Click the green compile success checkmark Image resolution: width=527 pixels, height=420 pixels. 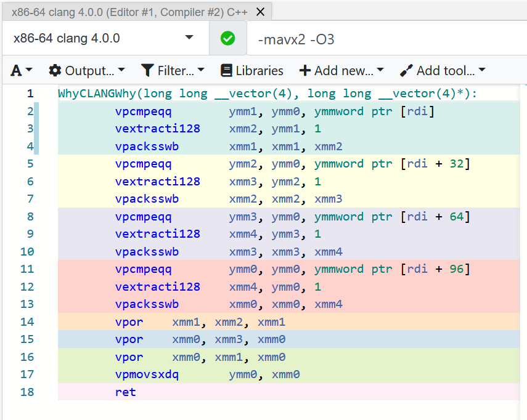click(227, 38)
